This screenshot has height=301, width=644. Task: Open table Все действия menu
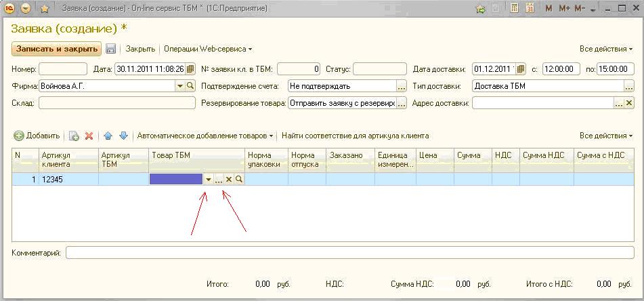(606, 136)
